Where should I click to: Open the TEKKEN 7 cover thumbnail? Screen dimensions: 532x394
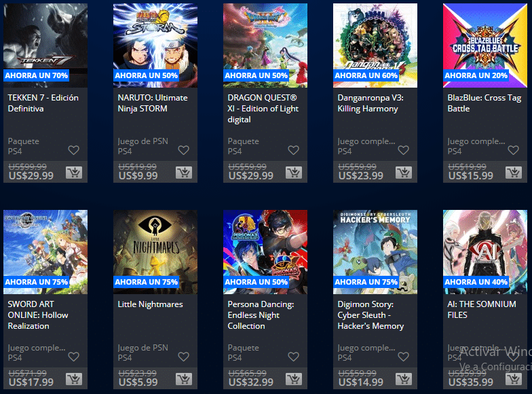tap(45, 46)
